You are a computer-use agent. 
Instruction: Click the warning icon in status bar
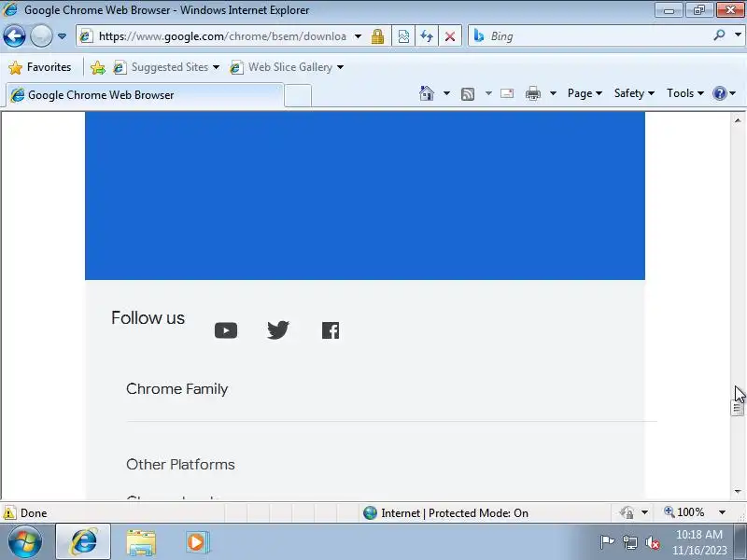click(x=9, y=512)
